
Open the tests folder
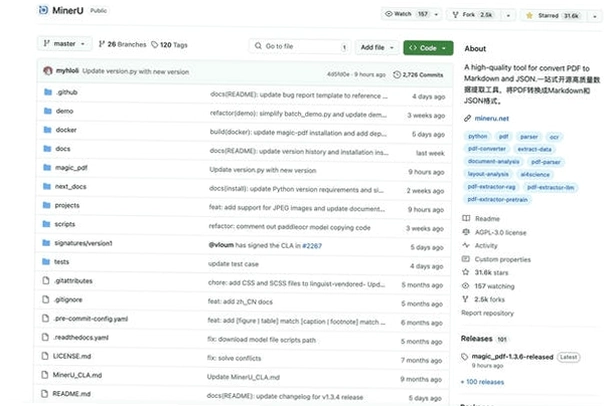(61, 262)
